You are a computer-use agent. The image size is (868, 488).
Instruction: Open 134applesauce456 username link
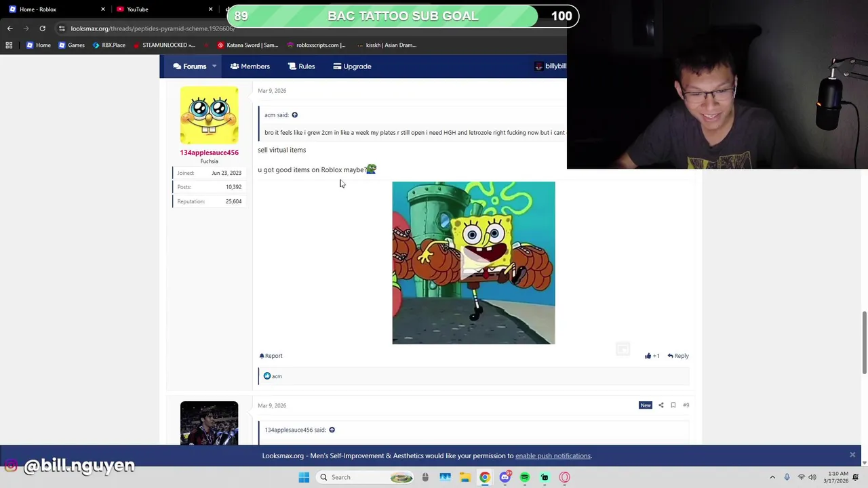click(209, 152)
